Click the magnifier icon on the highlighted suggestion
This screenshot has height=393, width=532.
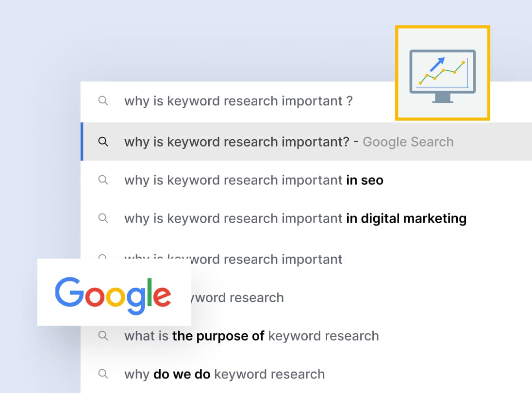point(103,142)
